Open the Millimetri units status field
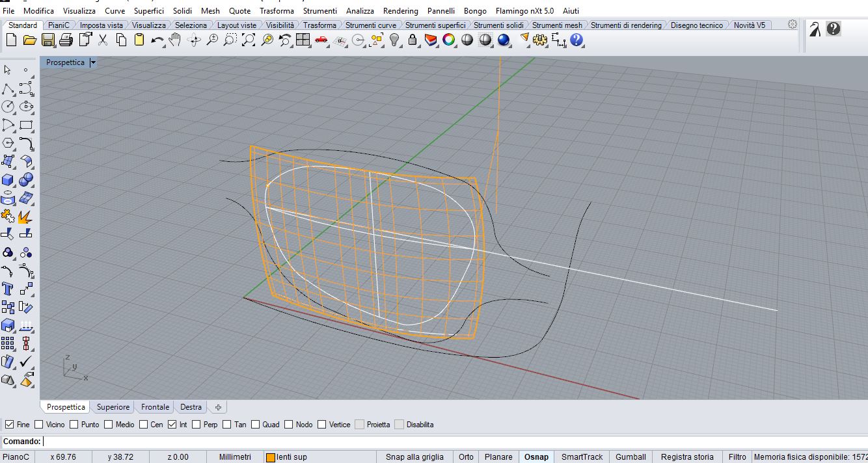 [x=235, y=457]
